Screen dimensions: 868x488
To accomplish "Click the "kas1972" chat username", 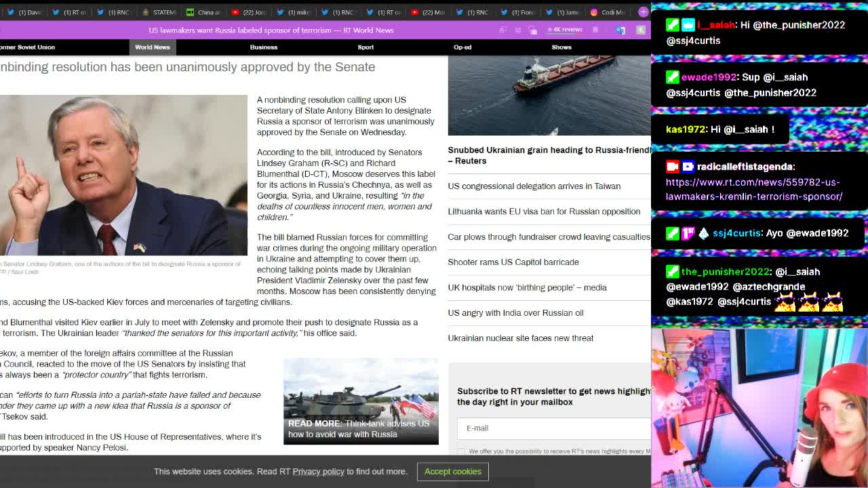I will tap(686, 129).
